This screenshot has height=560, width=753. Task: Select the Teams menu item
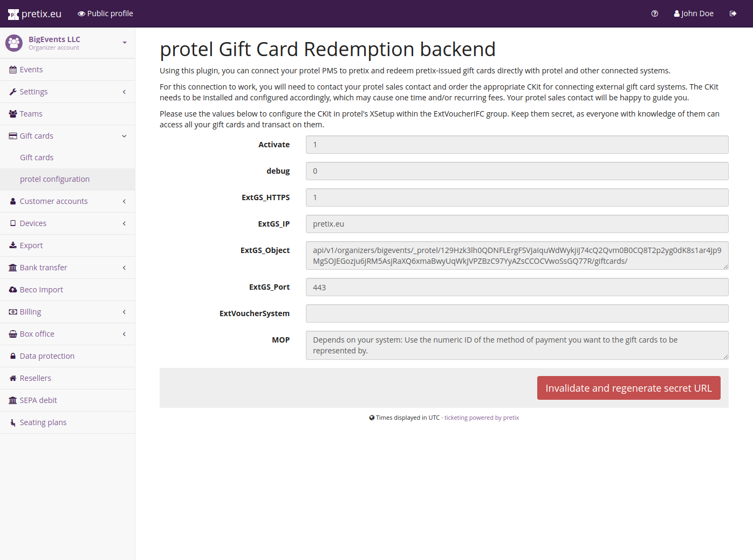31,114
